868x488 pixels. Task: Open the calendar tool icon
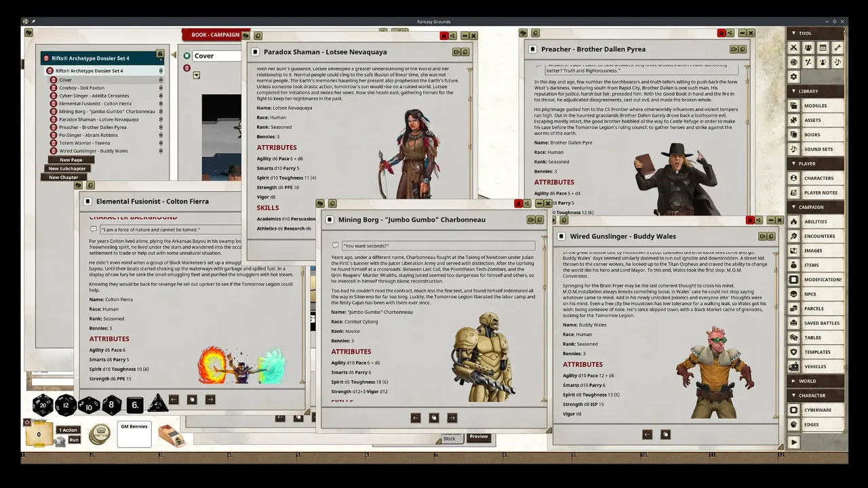823,47
